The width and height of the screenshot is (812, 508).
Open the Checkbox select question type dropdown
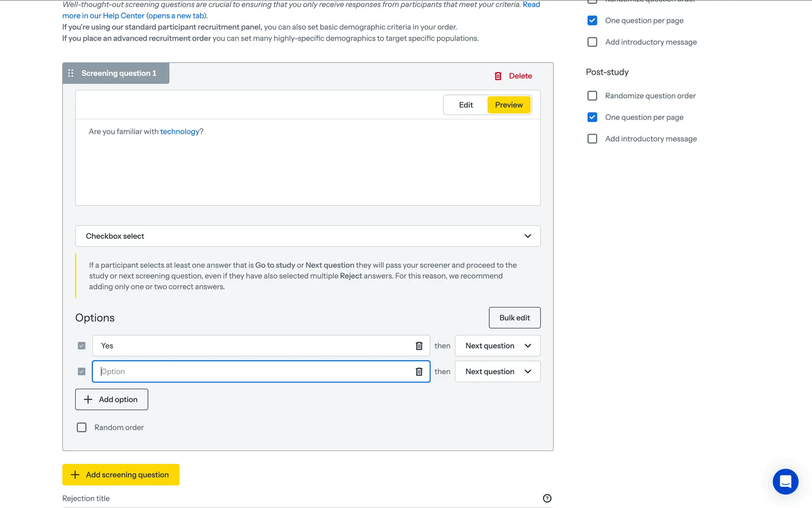tap(307, 236)
